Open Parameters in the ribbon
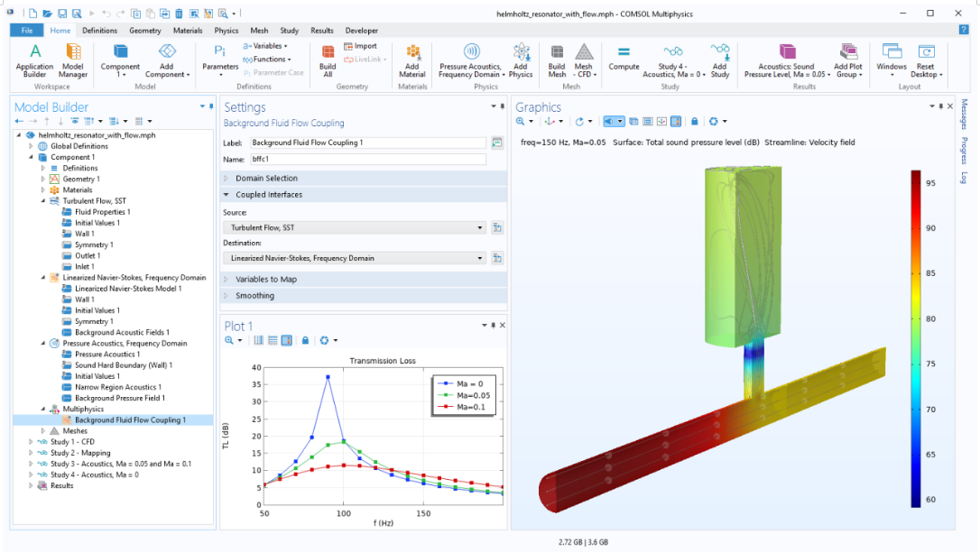 click(220, 60)
